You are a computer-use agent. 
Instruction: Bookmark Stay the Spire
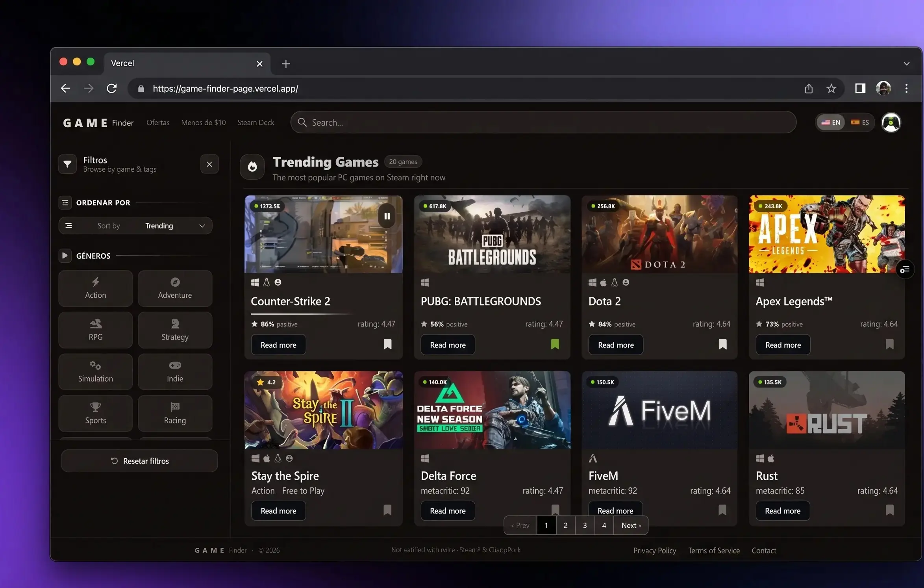[x=387, y=510]
